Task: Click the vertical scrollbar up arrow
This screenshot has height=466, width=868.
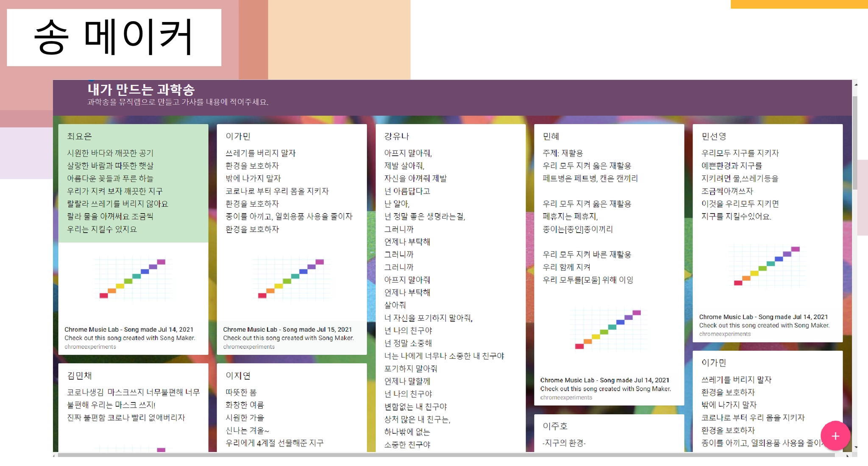Action: click(855, 85)
